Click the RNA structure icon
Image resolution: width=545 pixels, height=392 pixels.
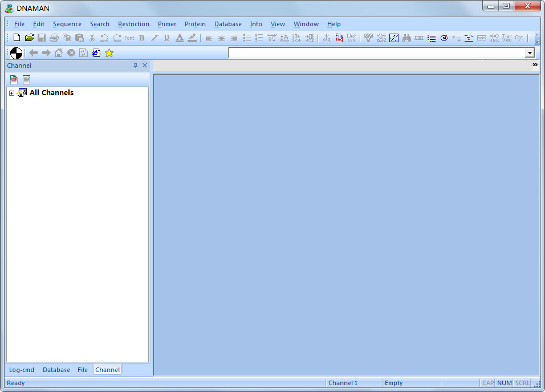pyautogui.click(x=494, y=38)
